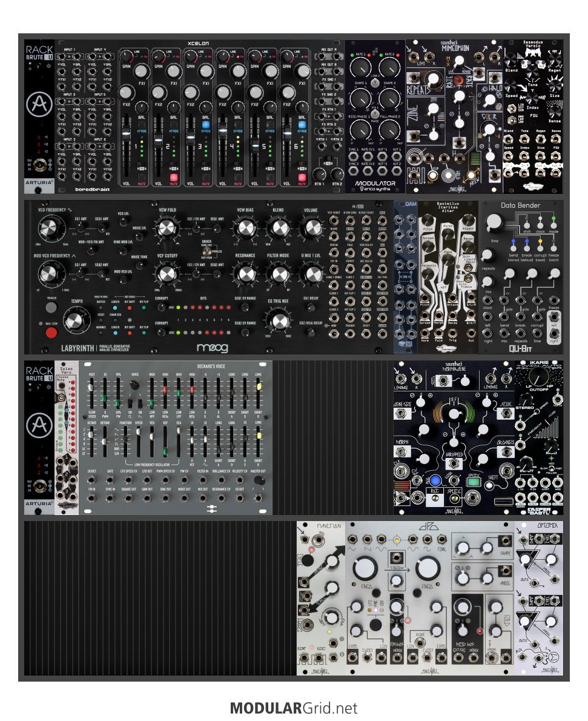The height and width of the screenshot is (721, 588).
Task: Click the Modulator FALL/PHASE 2 knob
Action: click(390, 130)
